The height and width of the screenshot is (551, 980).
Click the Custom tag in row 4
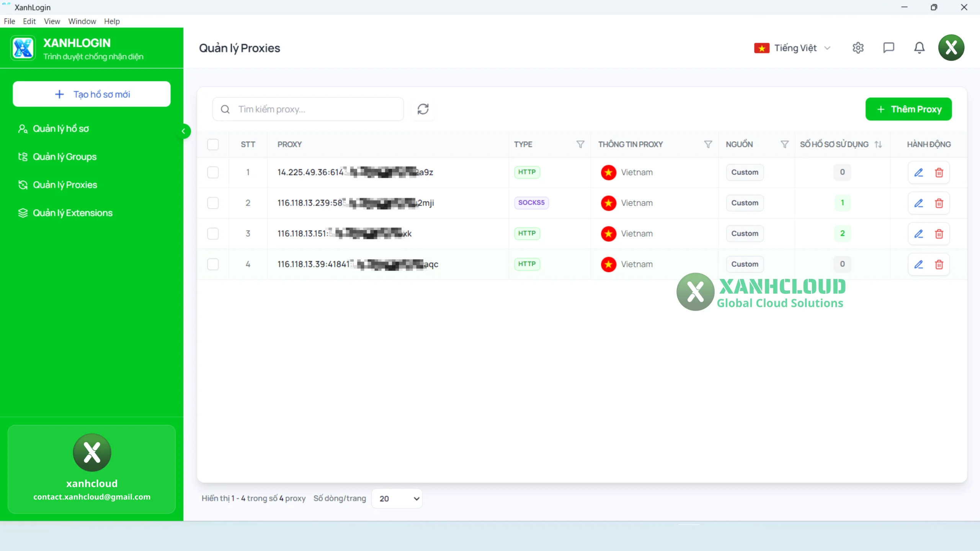[x=745, y=264]
